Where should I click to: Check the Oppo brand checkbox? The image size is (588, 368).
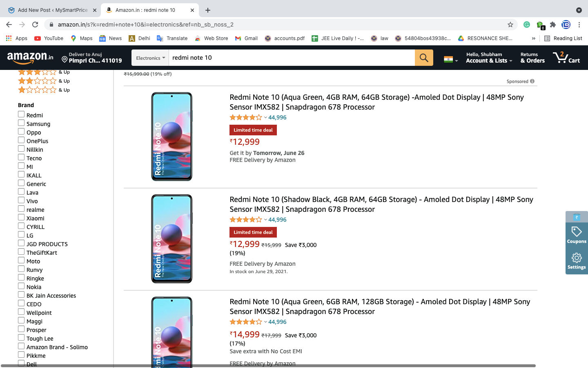click(x=21, y=132)
